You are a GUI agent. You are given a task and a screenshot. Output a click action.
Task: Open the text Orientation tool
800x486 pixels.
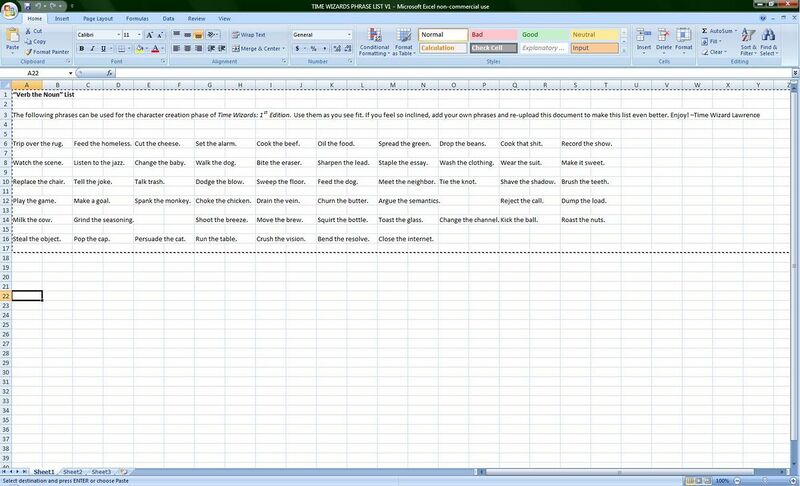213,35
